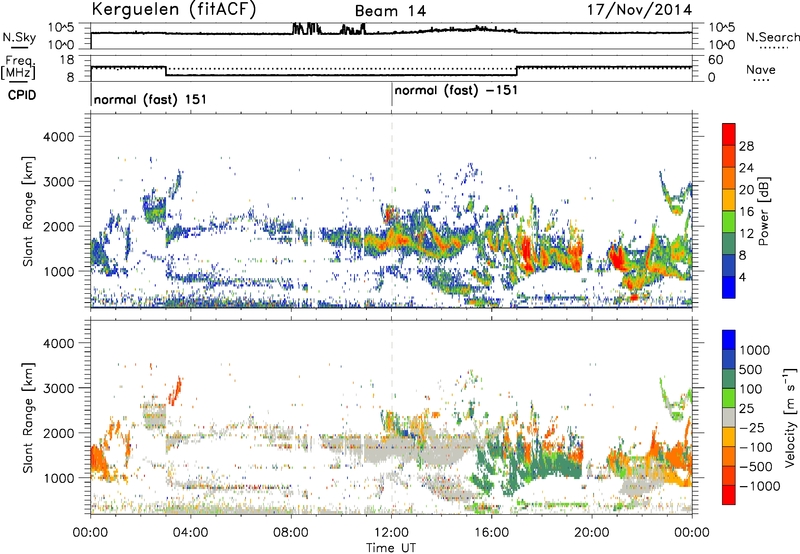Select the "2000" range tick of the velocity panel
Screen dimensions: 800x554
[59, 433]
